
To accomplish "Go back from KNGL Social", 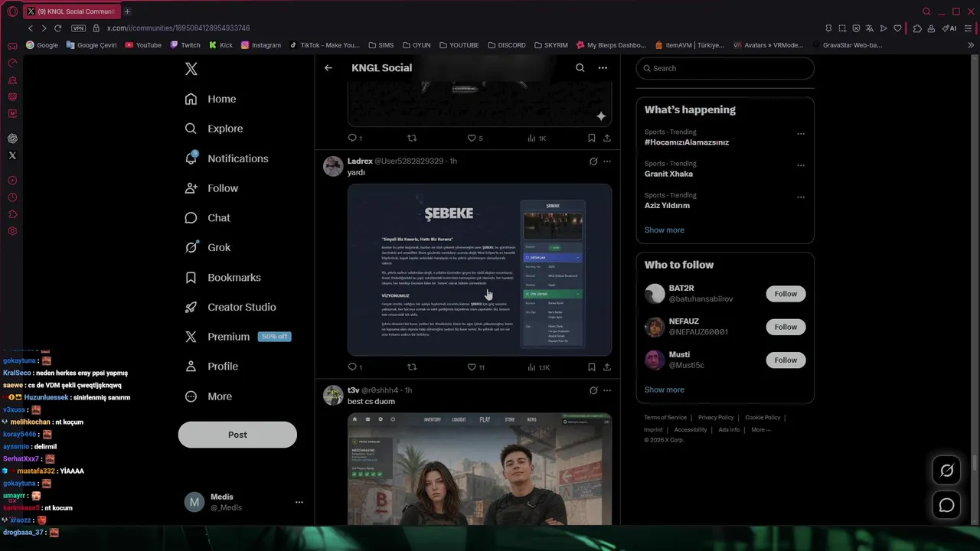I will click(328, 68).
